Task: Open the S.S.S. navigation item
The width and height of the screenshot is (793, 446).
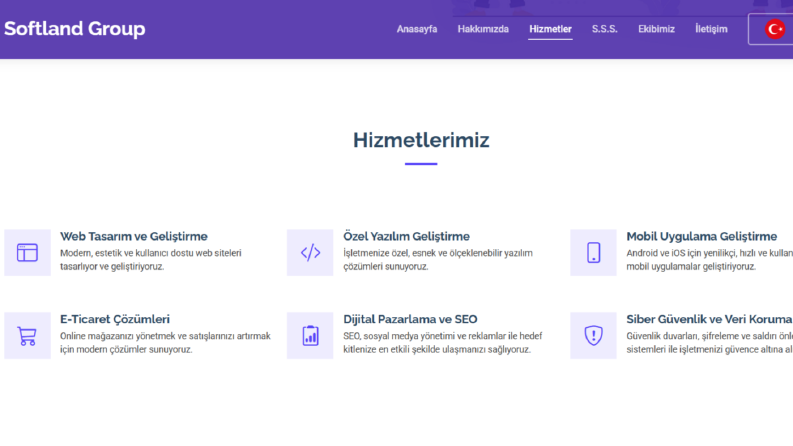Action: [x=604, y=29]
